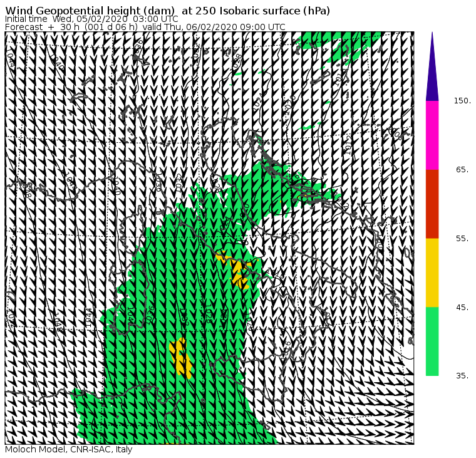Image resolution: width=476 pixels, height=458 pixels.
Task: Click the upper yellow wind-speed patch on the map
Action: point(238,270)
